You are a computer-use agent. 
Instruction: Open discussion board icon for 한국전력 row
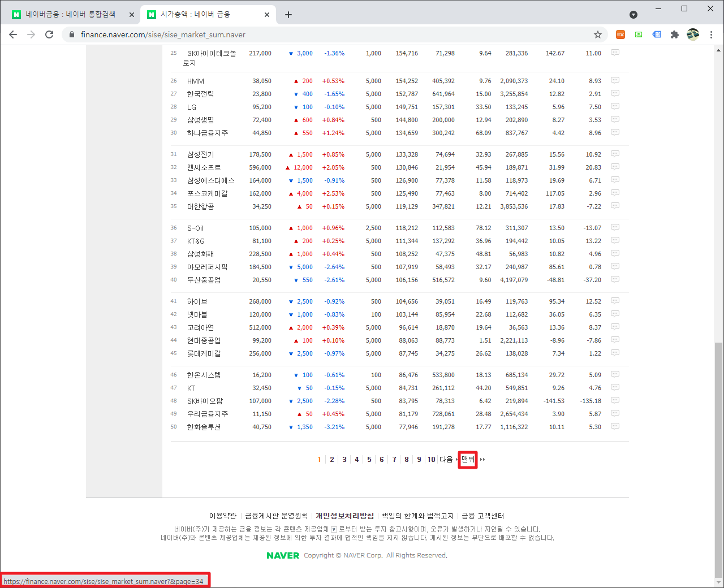click(615, 93)
